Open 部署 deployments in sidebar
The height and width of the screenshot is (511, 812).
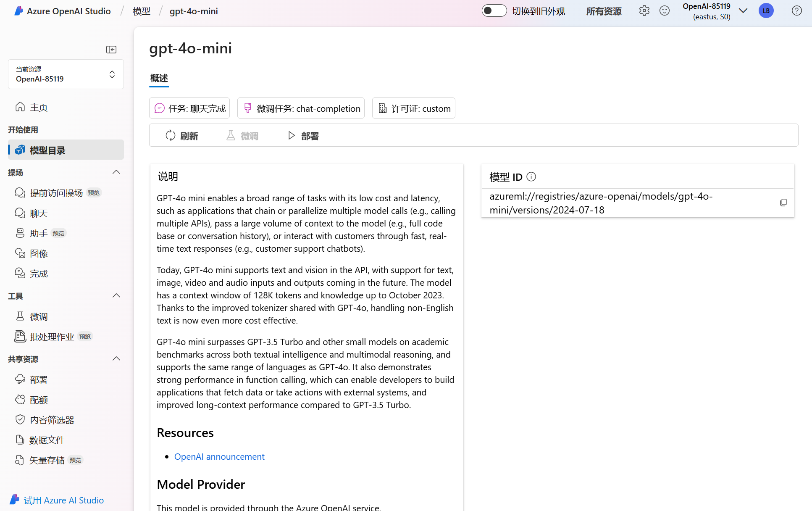point(66,379)
